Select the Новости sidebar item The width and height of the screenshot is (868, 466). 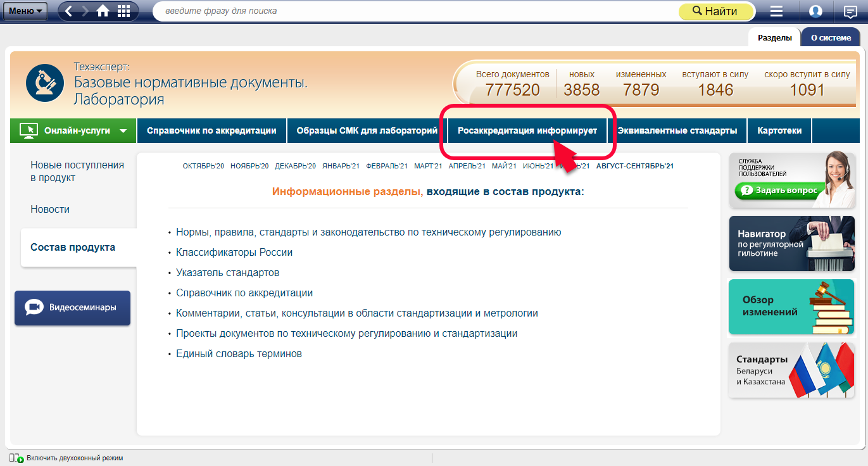click(50, 209)
